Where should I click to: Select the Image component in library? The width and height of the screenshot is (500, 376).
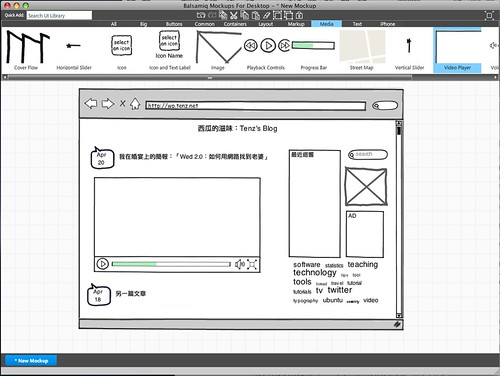pos(218,50)
